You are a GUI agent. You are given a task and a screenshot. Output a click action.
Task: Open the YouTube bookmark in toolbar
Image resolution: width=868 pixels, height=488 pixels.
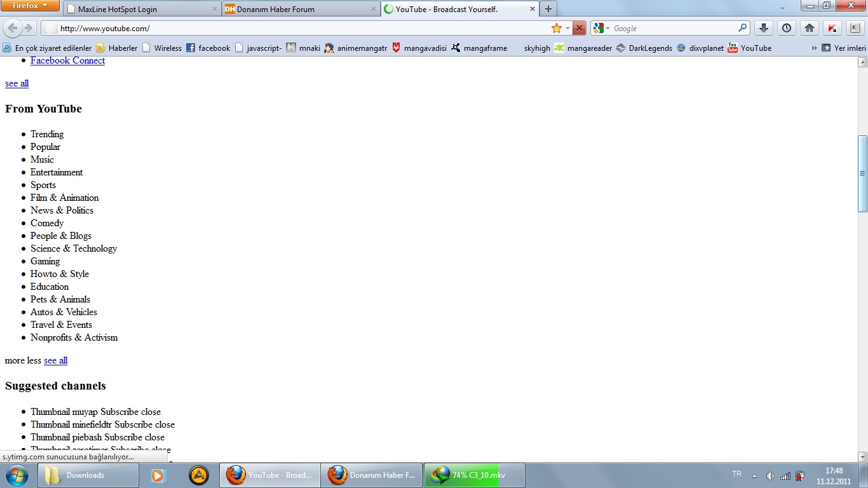click(749, 48)
